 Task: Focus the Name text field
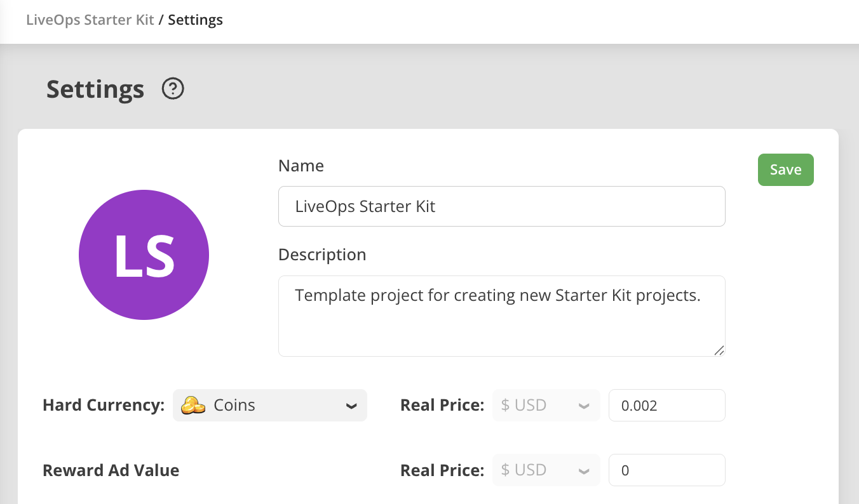click(x=501, y=206)
